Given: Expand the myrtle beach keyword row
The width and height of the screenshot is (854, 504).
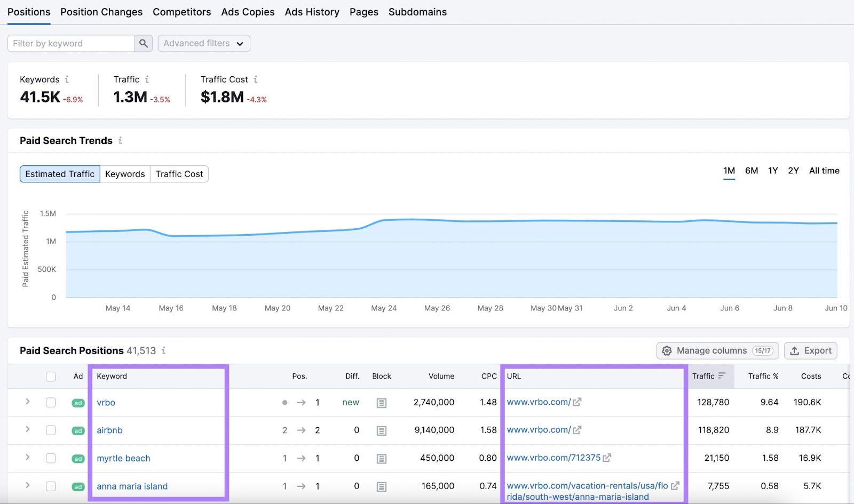Looking at the screenshot, I should pyautogui.click(x=28, y=458).
